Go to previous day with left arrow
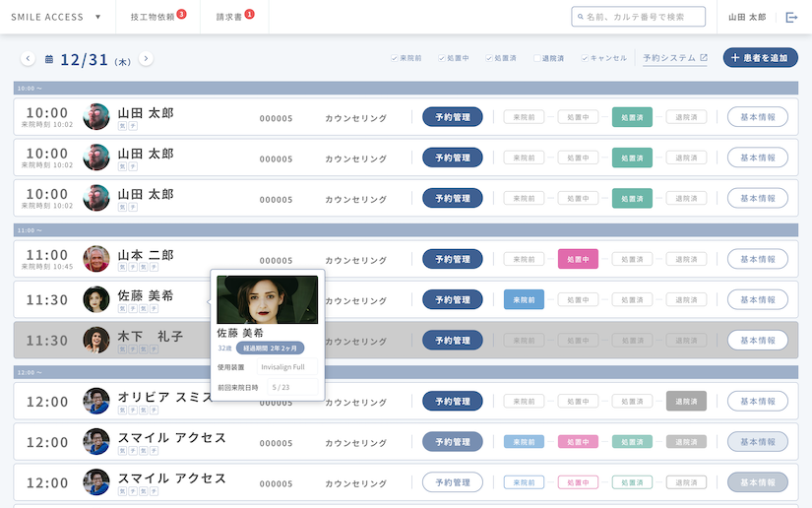The image size is (812, 508). [28, 59]
